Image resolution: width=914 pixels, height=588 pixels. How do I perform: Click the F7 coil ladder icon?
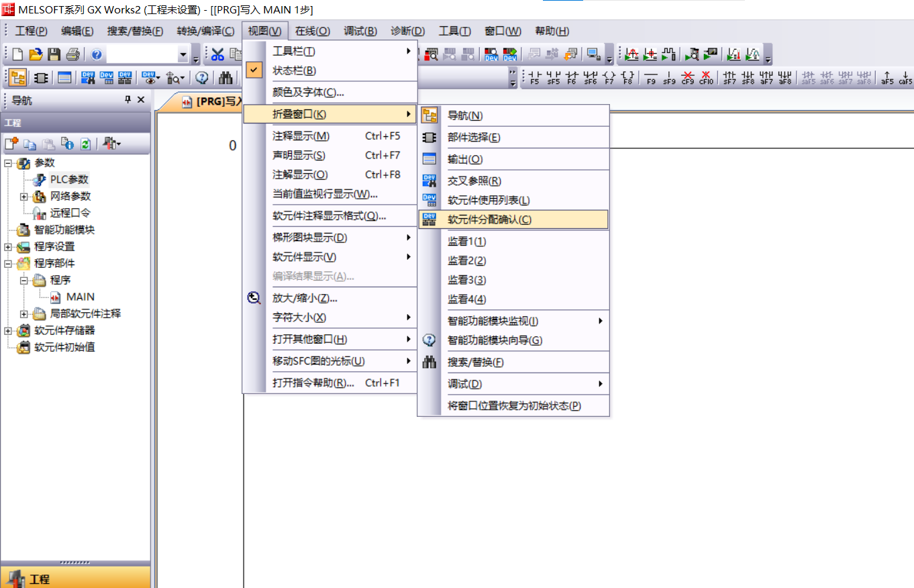click(609, 77)
